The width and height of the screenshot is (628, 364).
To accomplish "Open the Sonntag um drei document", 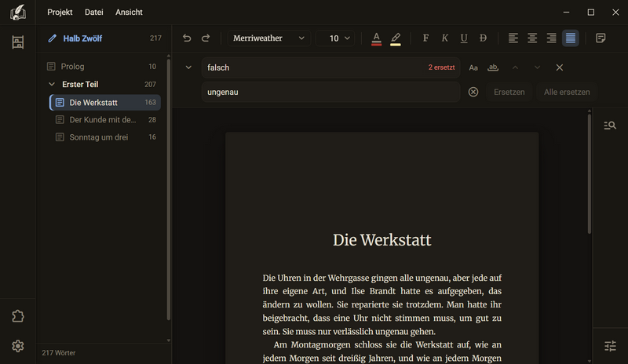I will pyautogui.click(x=105, y=137).
